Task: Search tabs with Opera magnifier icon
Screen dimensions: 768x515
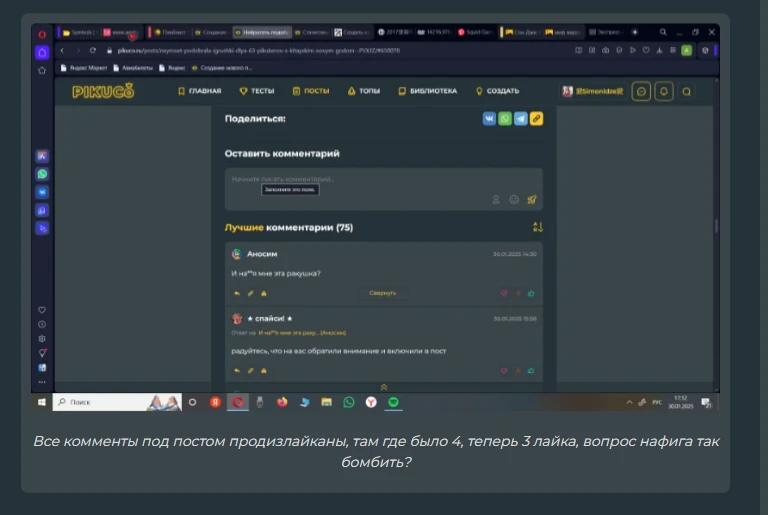Action: click(663, 32)
